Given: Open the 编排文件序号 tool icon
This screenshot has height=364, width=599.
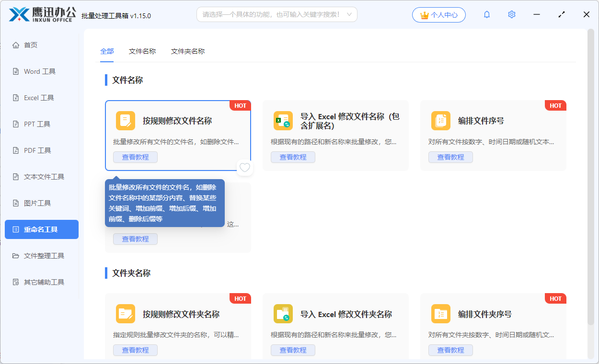Looking at the screenshot, I should coord(440,120).
